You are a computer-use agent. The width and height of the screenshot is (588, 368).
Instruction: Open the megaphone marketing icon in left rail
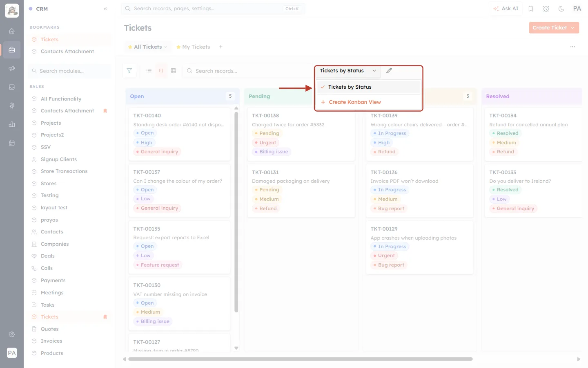click(x=12, y=68)
